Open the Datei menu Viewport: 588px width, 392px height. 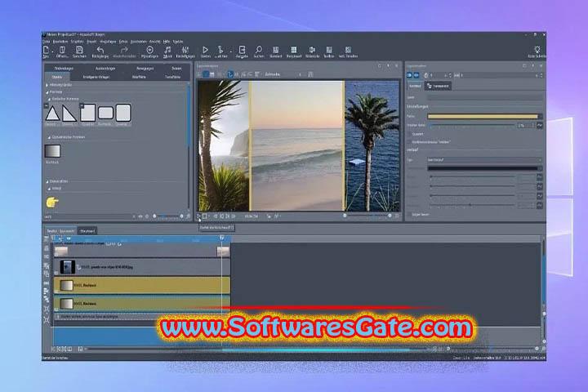[46, 42]
